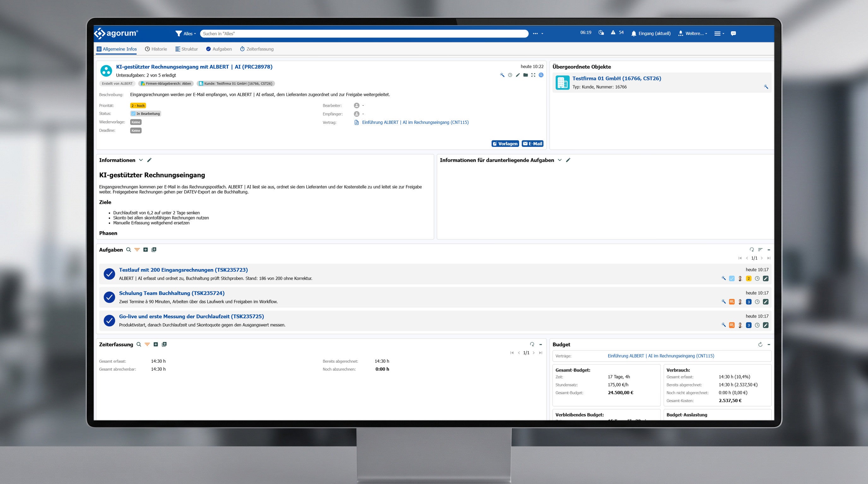Open the chat icon in the top bar
The image size is (868, 484).
pos(733,33)
